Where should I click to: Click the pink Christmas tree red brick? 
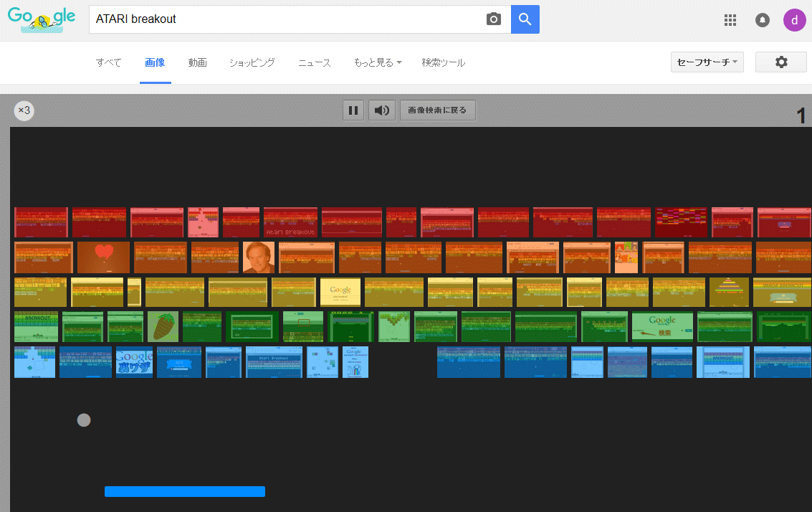click(x=203, y=222)
